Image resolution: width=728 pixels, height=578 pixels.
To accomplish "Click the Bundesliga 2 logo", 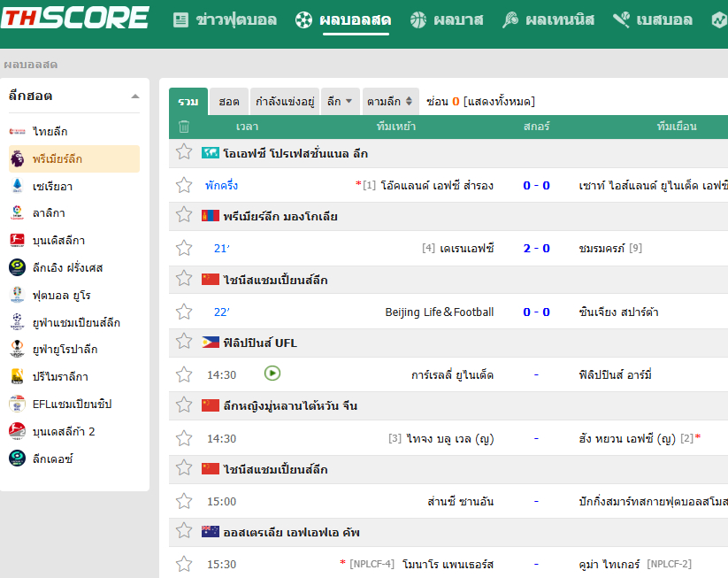I will coord(17,431).
